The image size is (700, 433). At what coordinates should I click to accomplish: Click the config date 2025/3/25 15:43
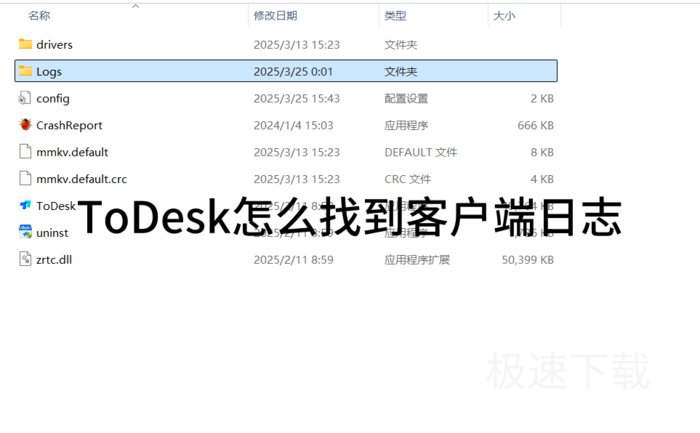tap(297, 98)
